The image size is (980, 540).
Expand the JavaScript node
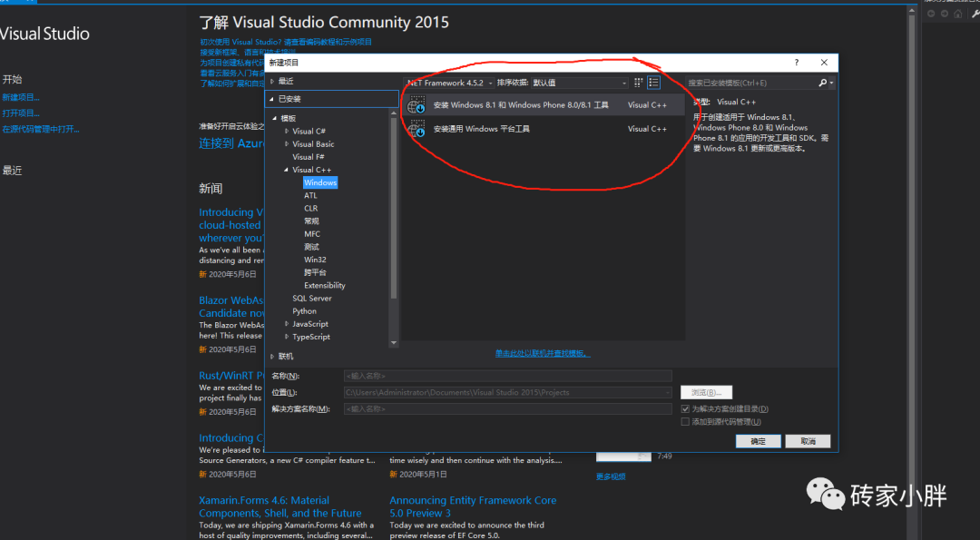(287, 324)
